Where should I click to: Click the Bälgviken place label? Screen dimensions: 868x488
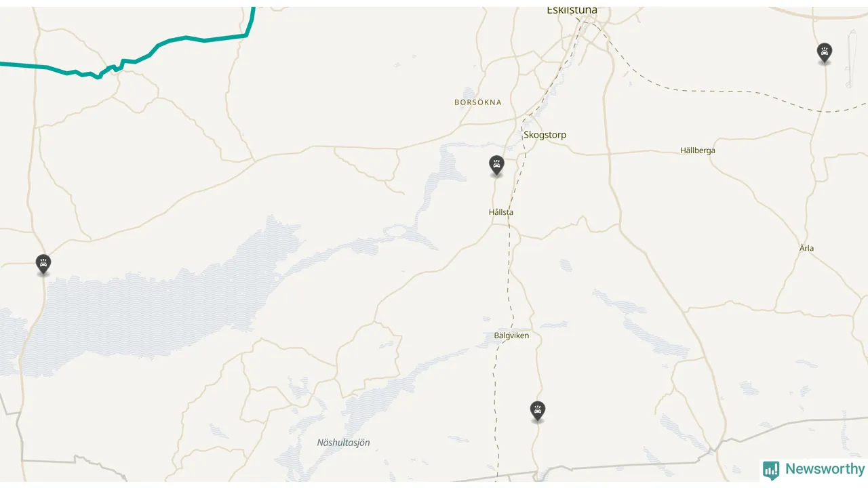click(511, 335)
